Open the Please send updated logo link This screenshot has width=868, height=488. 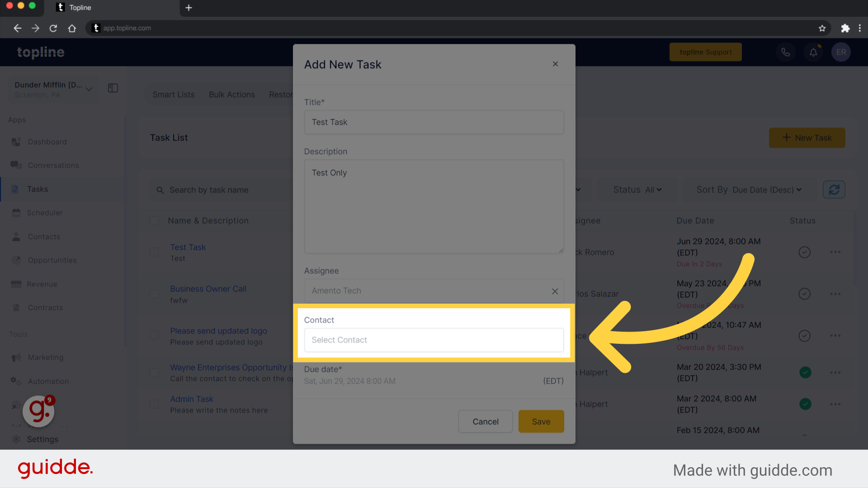point(218,331)
